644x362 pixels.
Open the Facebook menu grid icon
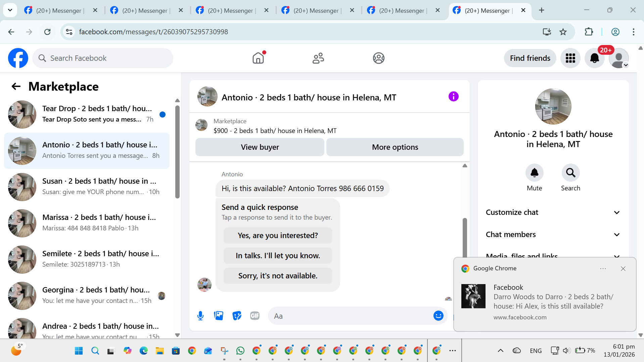(570, 58)
